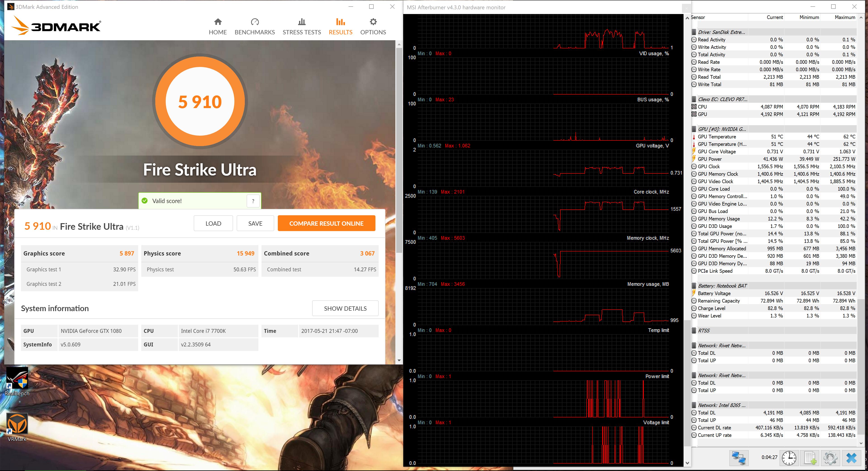Open the HOME section icon

point(218,22)
